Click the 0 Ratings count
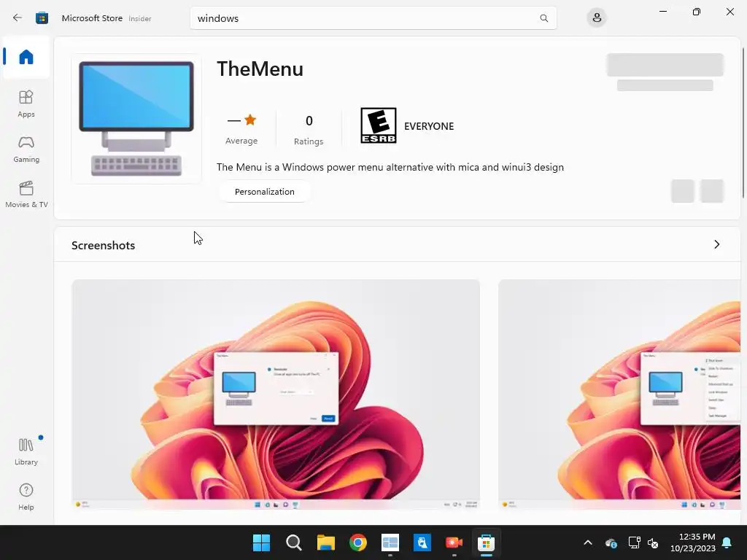 (309, 130)
